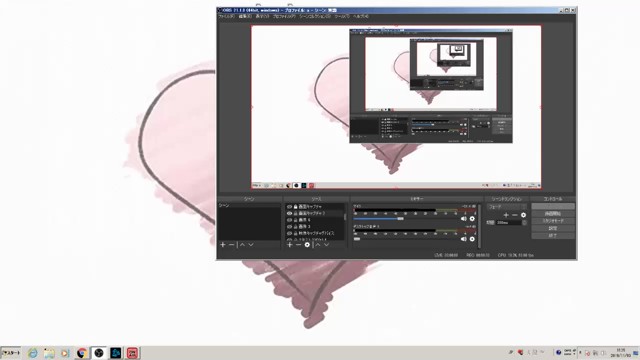Screen dimensions: 640x360
Task: Open Settings from the Controls panel
Action: click(553, 228)
